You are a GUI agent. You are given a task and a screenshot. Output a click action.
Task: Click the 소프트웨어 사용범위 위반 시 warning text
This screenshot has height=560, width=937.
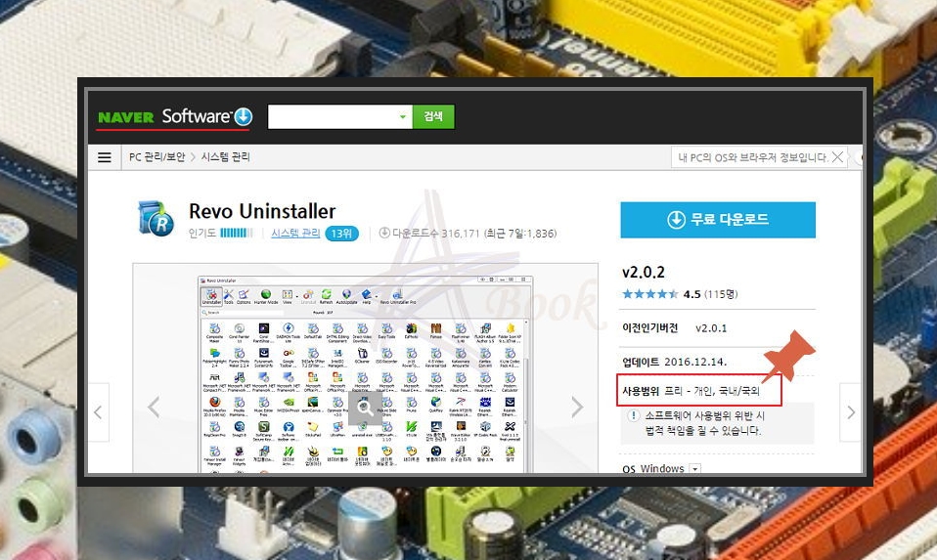[x=704, y=415]
